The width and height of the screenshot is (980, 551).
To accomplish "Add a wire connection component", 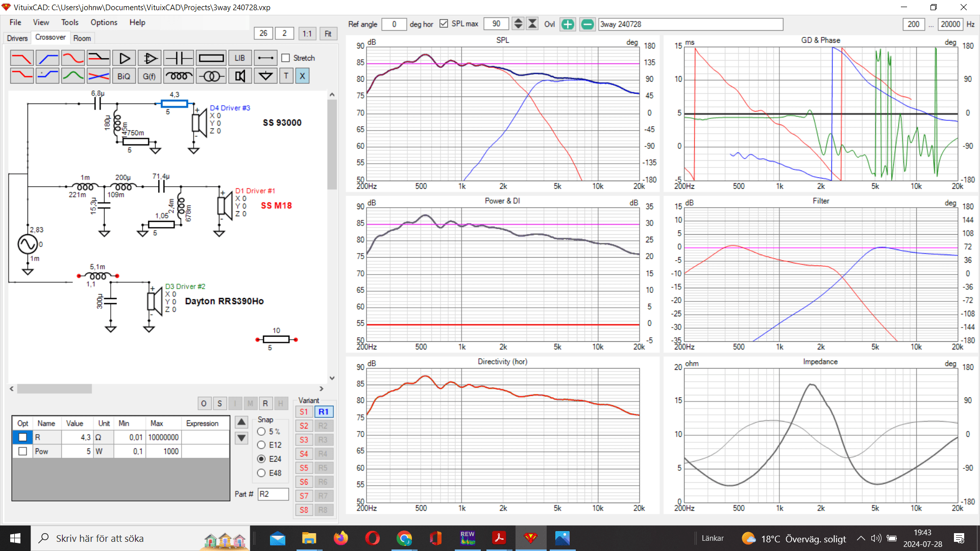I will click(x=265, y=58).
